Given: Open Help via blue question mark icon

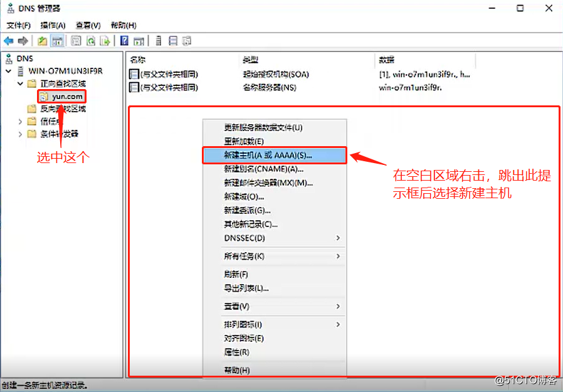Looking at the screenshot, I should pyautogui.click(x=124, y=41).
